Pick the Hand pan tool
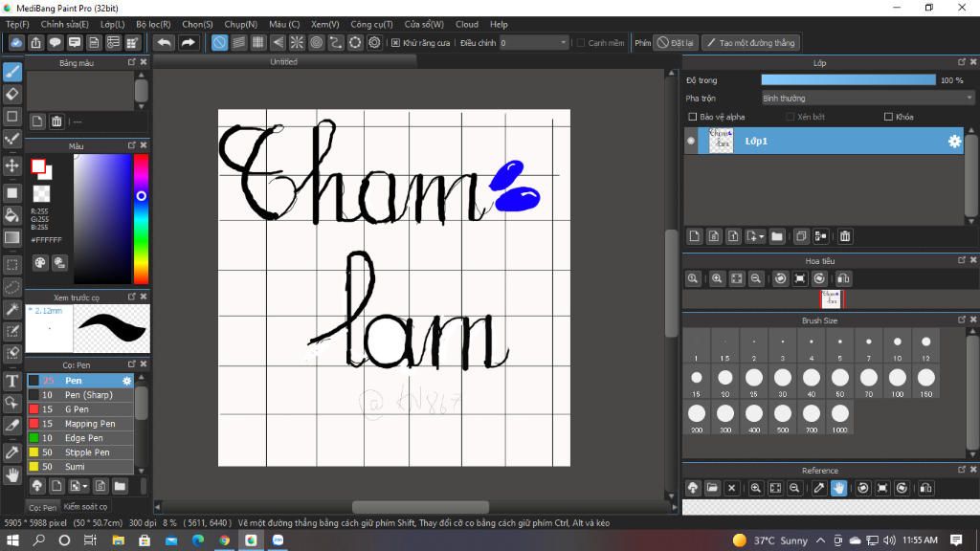This screenshot has width=980, height=551. (12, 474)
